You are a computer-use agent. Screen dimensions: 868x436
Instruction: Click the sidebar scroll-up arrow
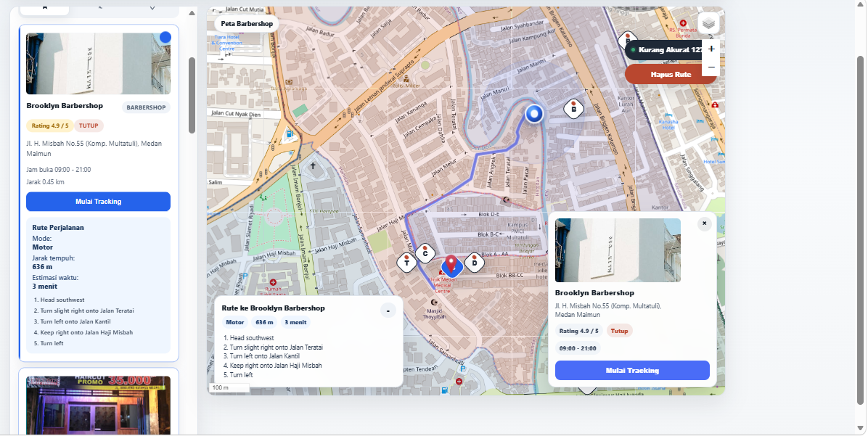tap(192, 13)
